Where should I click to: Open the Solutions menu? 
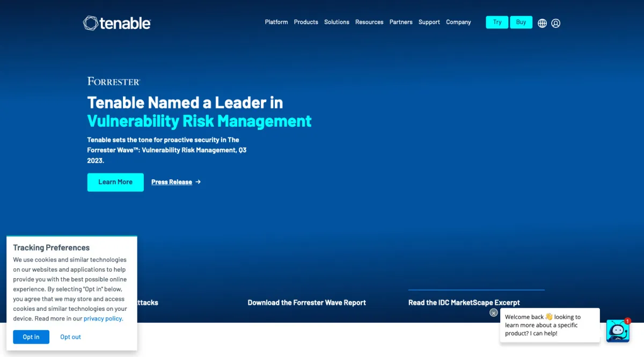pos(336,22)
